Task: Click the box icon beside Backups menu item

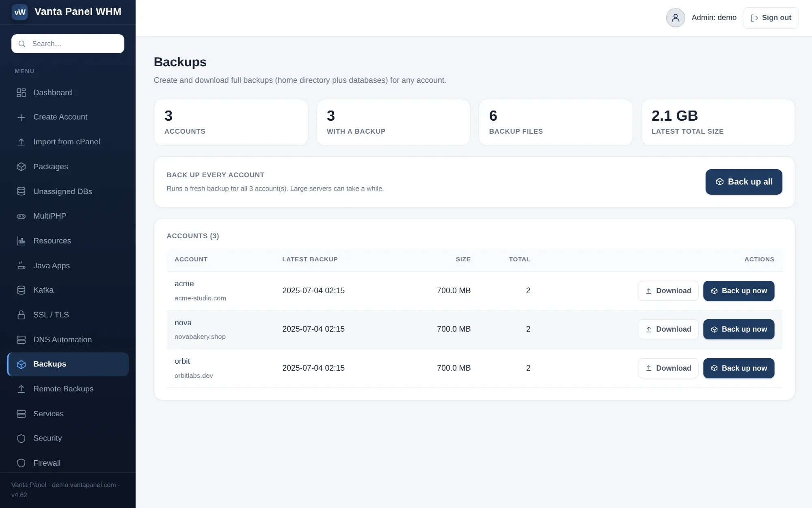Action: (x=21, y=365)
